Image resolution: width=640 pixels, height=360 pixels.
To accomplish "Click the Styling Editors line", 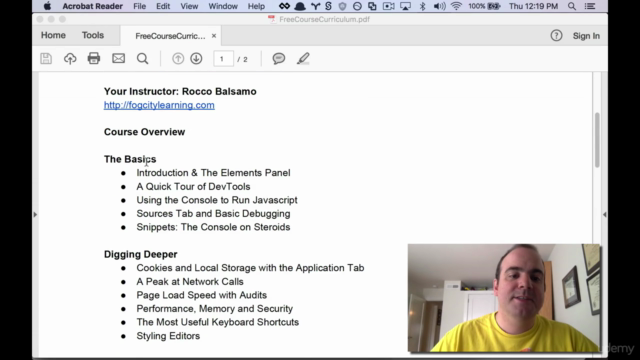I will pos(168,336).
